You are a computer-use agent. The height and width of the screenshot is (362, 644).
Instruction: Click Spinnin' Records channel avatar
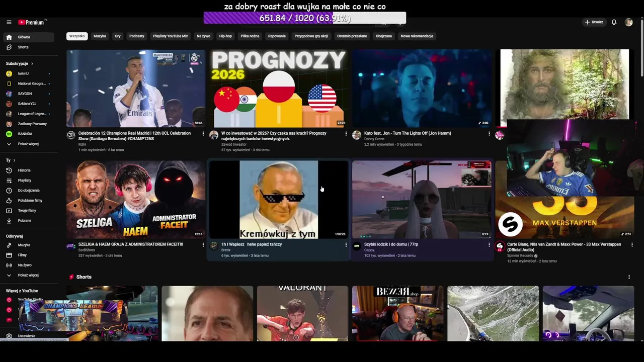[x=500, y=246]
